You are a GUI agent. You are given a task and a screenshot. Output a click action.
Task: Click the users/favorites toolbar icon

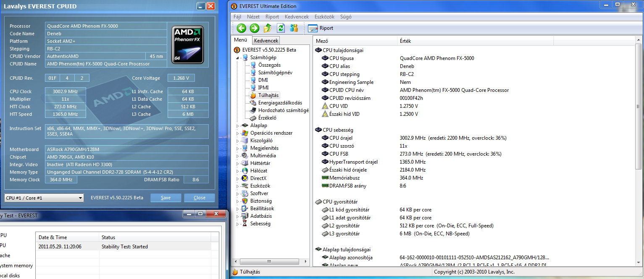click(x=294, y=28)
